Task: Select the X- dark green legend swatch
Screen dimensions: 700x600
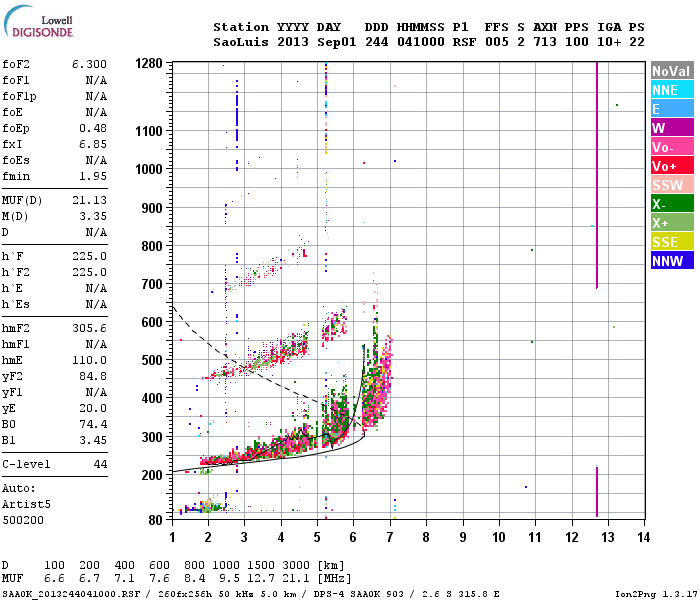Action: 672,204
